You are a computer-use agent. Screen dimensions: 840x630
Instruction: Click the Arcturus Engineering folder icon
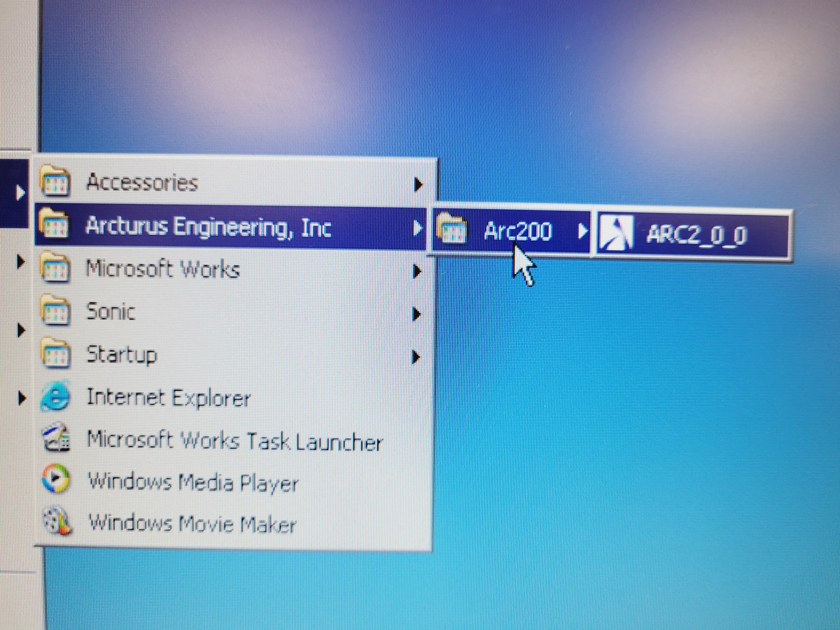[54, 225]
